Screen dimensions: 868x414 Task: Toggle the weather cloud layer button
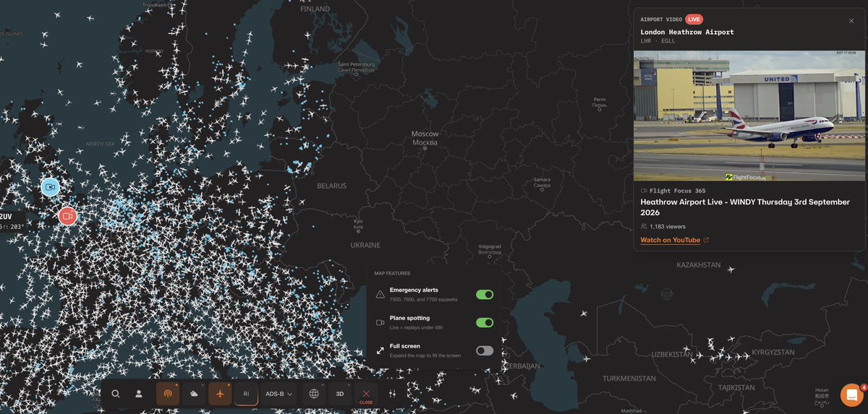pyautogui.click(x=194, y=394)
